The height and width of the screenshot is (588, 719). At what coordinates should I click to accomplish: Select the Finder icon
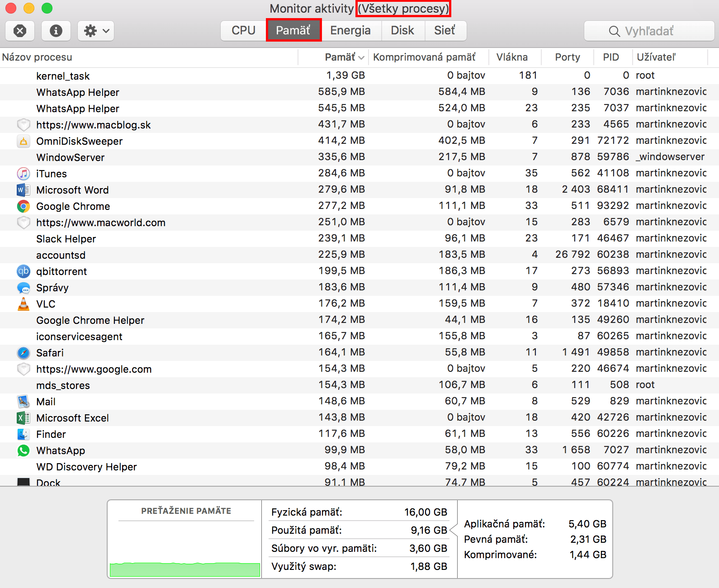pos(24,434)
